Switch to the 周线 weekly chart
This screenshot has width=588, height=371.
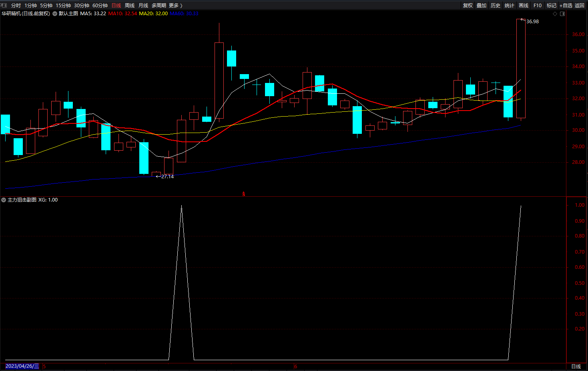(130, 5)
